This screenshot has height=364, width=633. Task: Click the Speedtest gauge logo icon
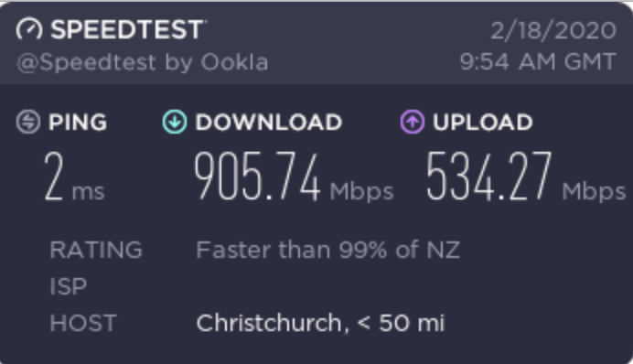(x=29, y=29)
